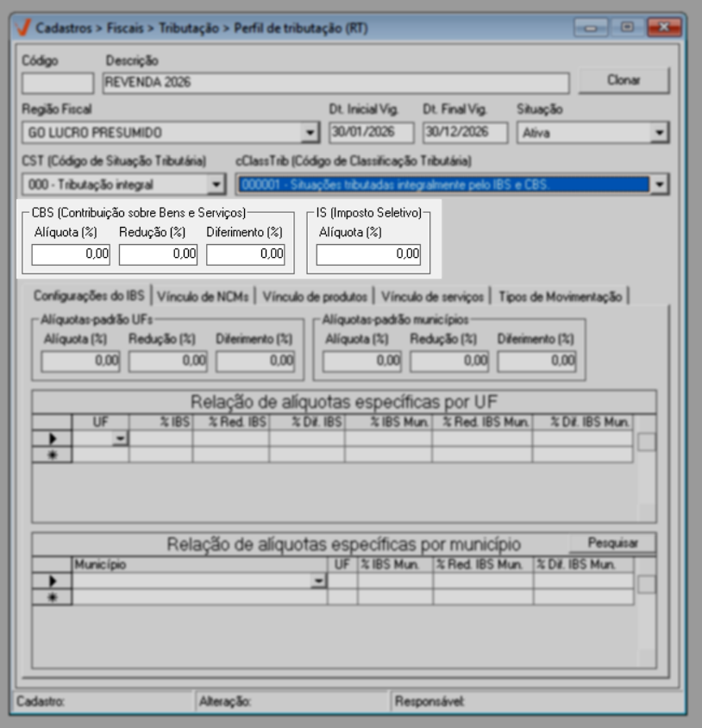Click municípios Redução (%) padrão field
This screenshot has height=728, width=702.
[449, 361]
